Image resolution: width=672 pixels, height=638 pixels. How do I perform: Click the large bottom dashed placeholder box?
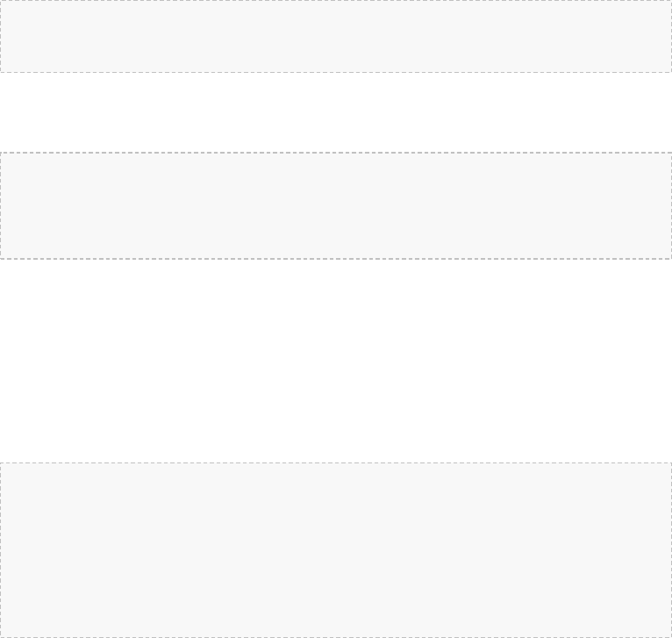336,549
